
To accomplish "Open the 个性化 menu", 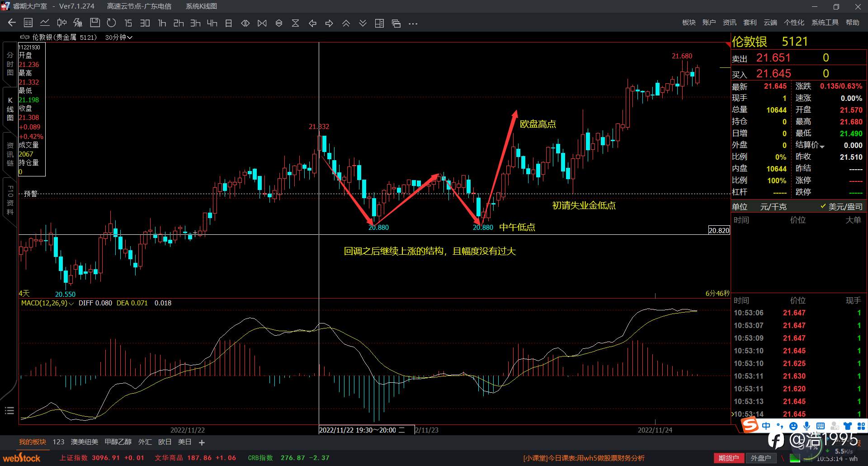I will (794, 23).
